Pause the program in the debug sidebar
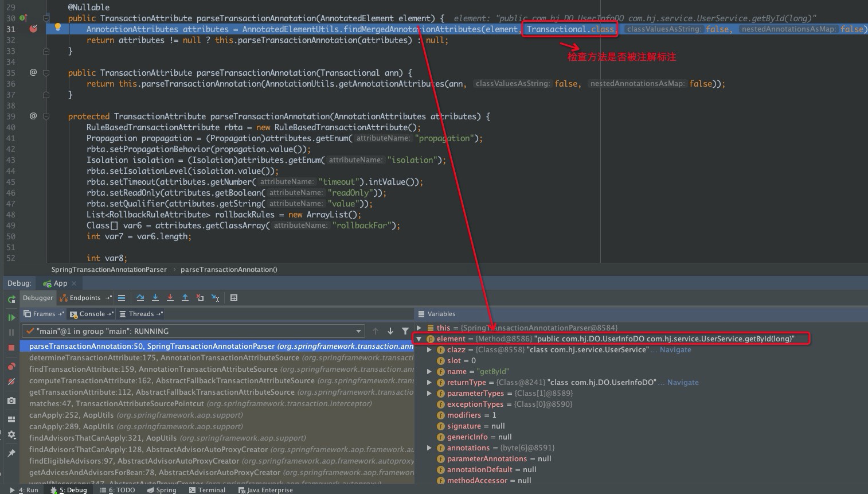Viewport: 868px width, 494px height. tap(11, 332)
